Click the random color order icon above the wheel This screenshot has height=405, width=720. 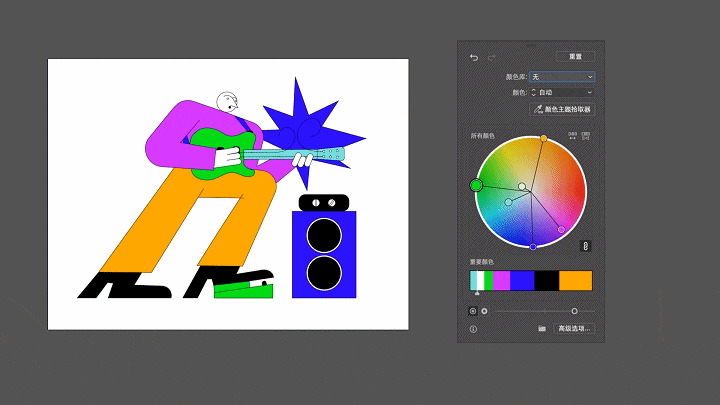click(573, 135)
